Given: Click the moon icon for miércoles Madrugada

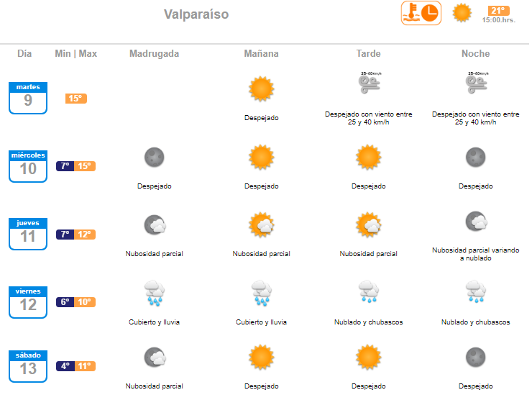Looking at the screenshot, I should [155, 158].
